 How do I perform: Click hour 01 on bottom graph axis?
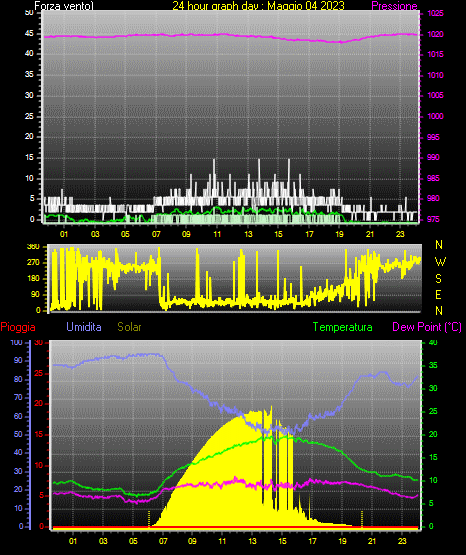(x=73, y=541)
